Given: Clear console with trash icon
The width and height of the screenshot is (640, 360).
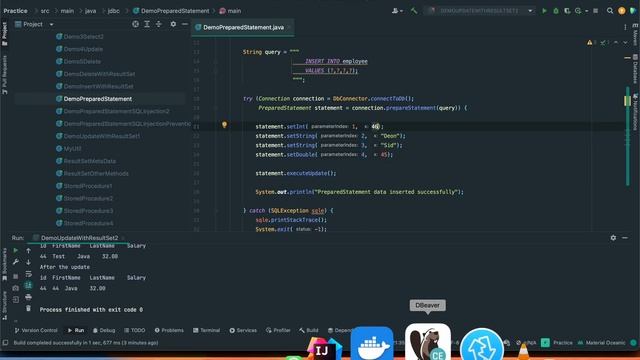Looking at the screenshot, I should (x=28, y=308).
